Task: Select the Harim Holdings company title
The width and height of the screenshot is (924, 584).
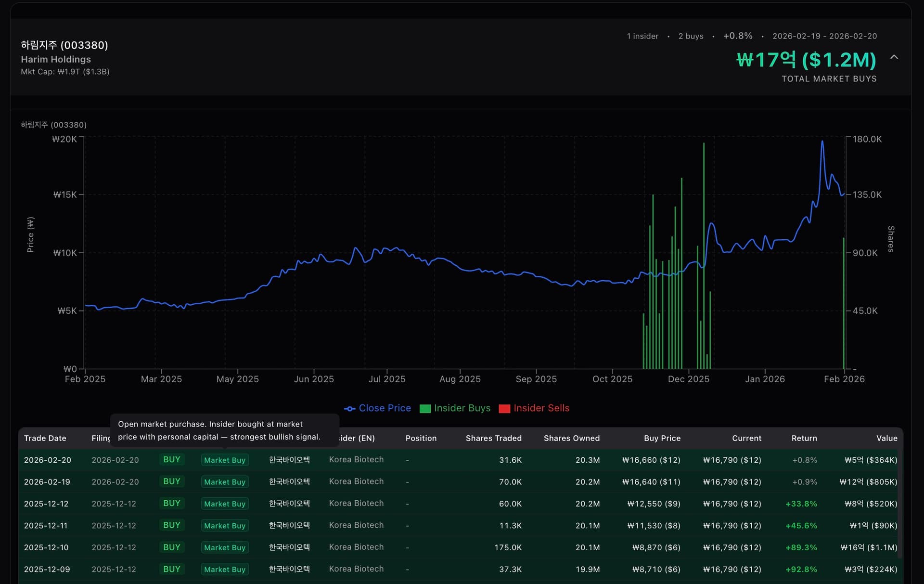Action: [x=55, y=59]
